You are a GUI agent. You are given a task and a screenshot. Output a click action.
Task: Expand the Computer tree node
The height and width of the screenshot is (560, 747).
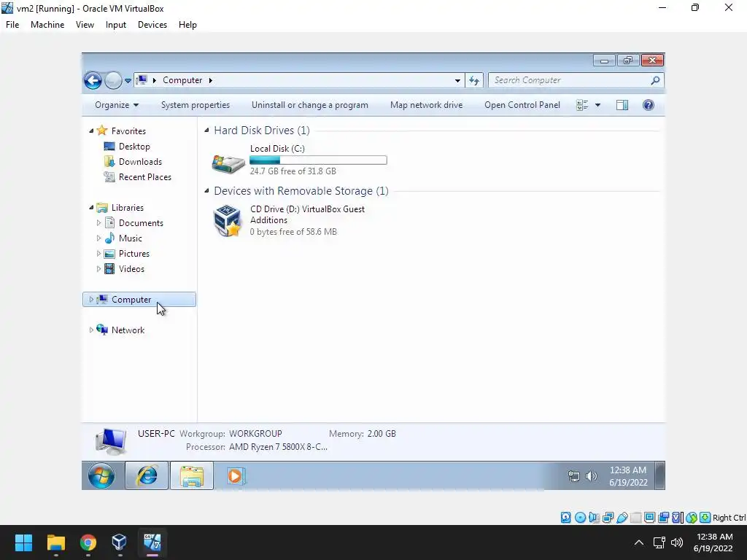pos(91,300)
